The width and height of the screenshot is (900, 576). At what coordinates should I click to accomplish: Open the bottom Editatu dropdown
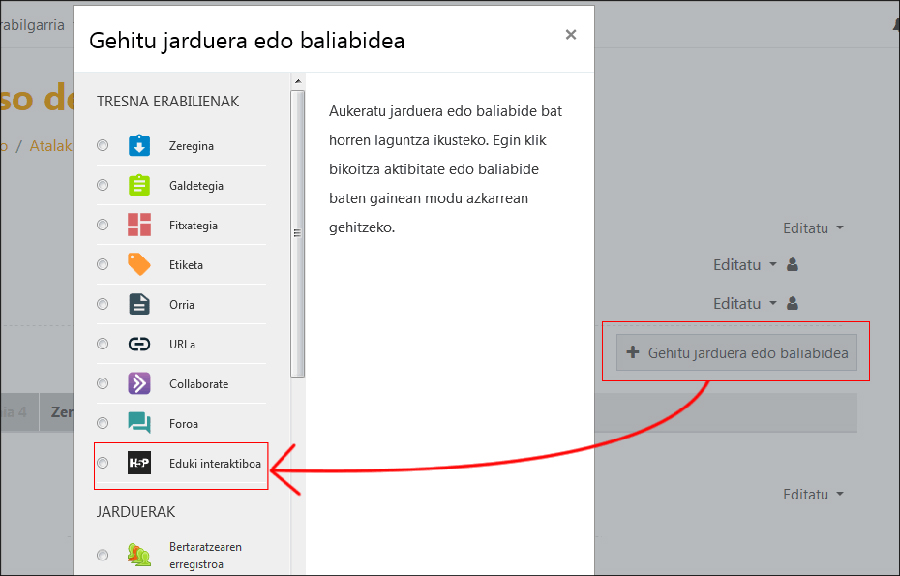click(x=812, y=494)
